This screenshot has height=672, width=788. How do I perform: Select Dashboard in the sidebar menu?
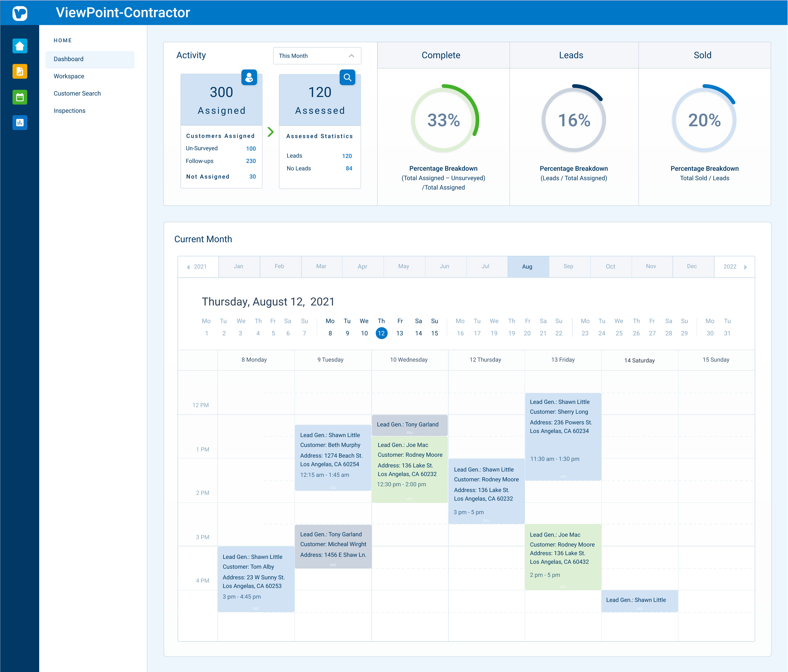coord(69,59)
